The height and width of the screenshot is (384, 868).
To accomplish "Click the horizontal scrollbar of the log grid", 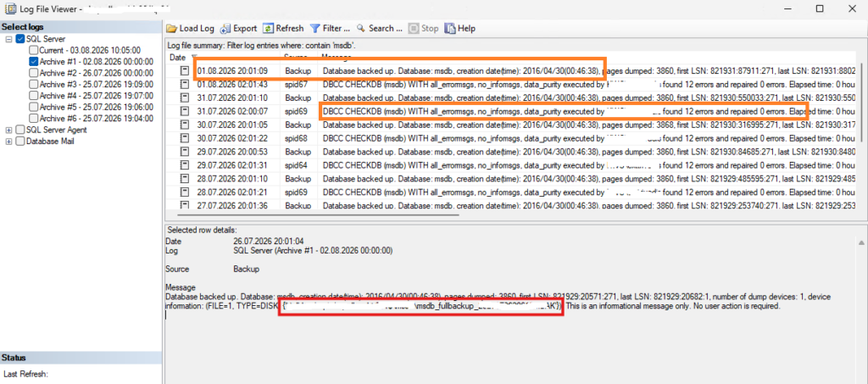I will (x=318, y=214).
